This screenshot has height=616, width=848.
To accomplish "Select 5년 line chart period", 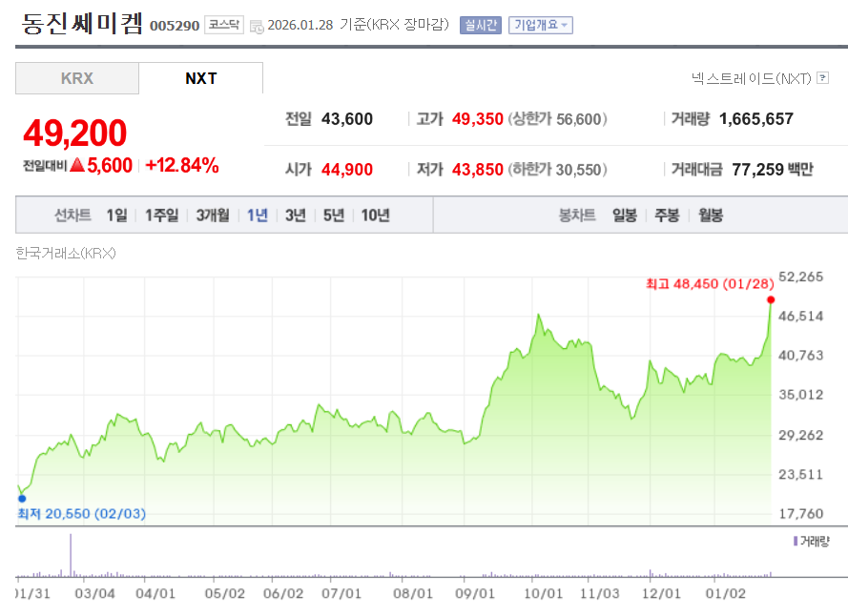I will point(334,216).
